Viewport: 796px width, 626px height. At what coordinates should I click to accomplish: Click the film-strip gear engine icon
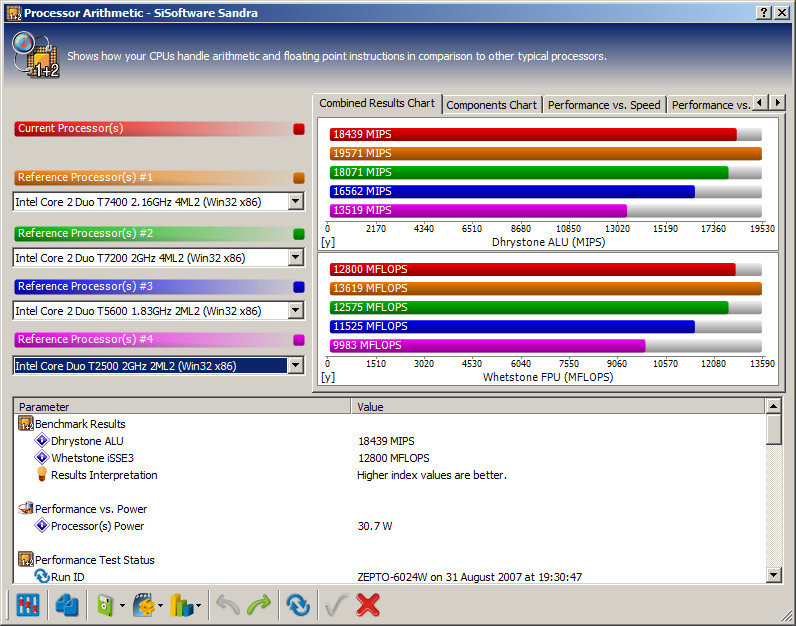pos(144,605)
